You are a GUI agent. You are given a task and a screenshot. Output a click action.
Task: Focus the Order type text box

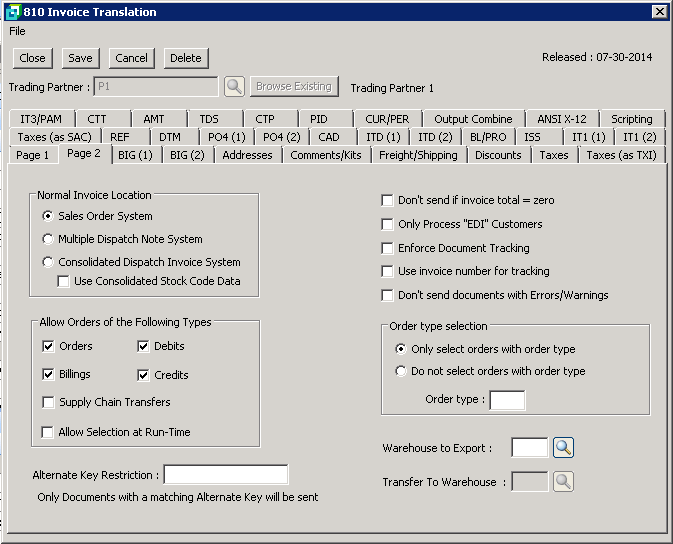point(506,401)
